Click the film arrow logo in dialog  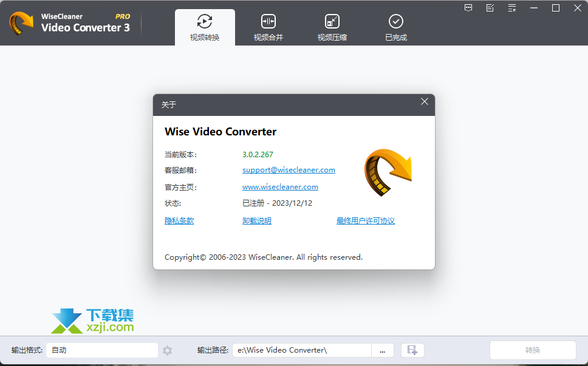tap(388, 173)
